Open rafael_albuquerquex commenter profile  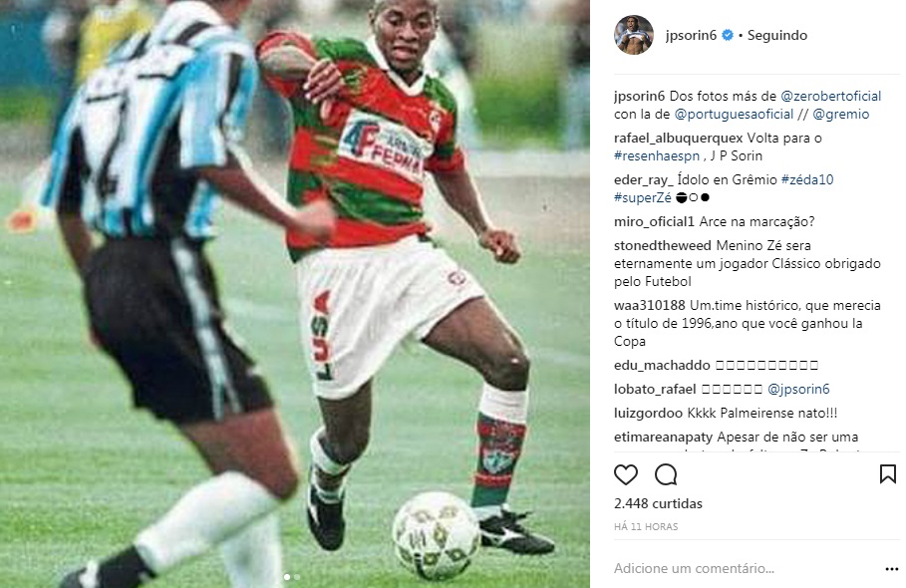[679, 138]
